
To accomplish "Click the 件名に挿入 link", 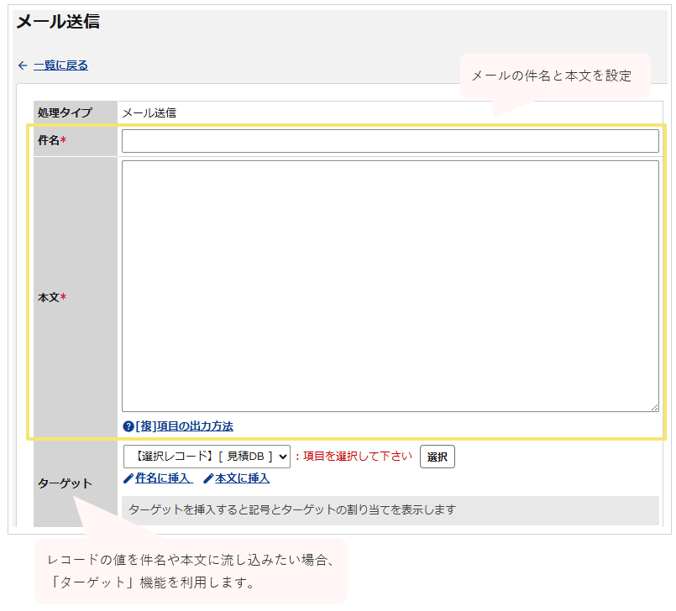I will coord(164,478).
